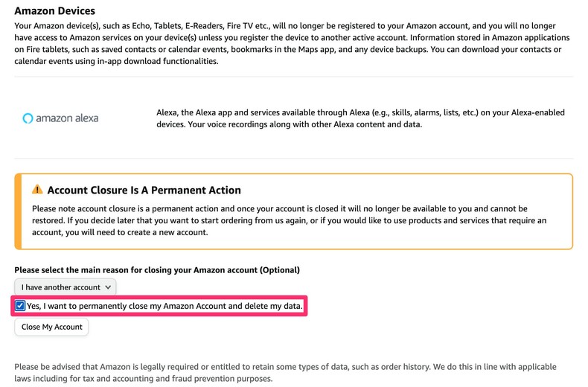
Task: Click the orange left border of warning box
Action: (x=16, y=211)
